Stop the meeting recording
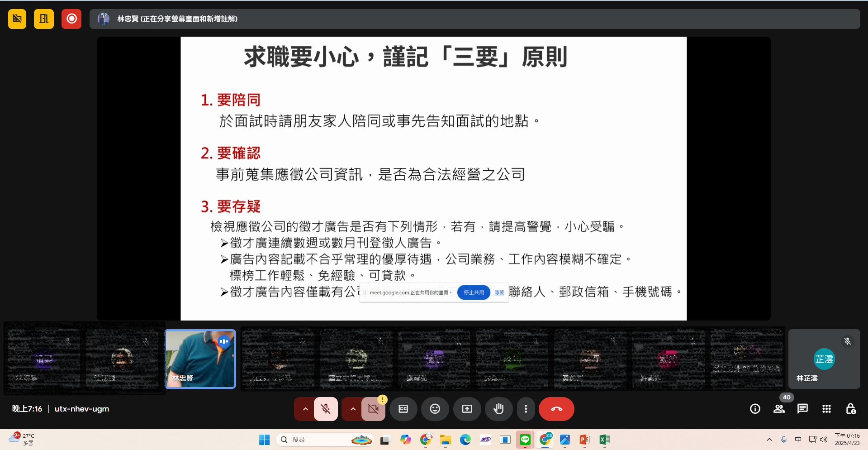The image size is (868, 450). [x=71, y=19]
